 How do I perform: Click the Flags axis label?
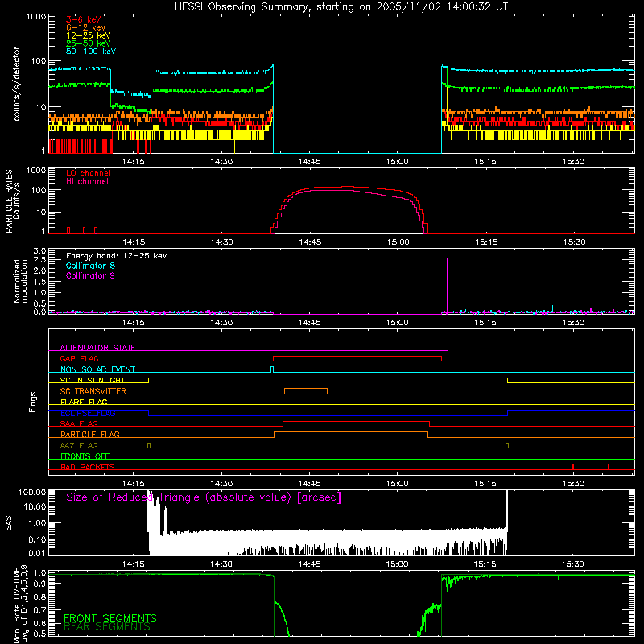(x=33, y=402)
